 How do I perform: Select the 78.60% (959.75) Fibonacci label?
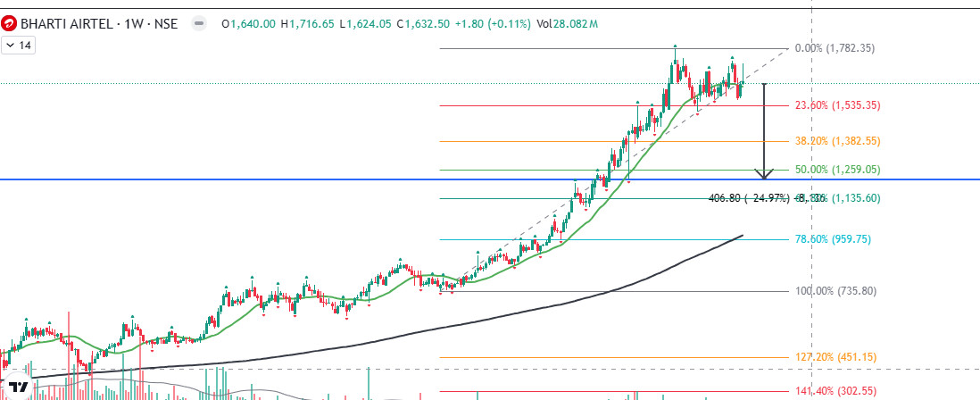(833, 239)
